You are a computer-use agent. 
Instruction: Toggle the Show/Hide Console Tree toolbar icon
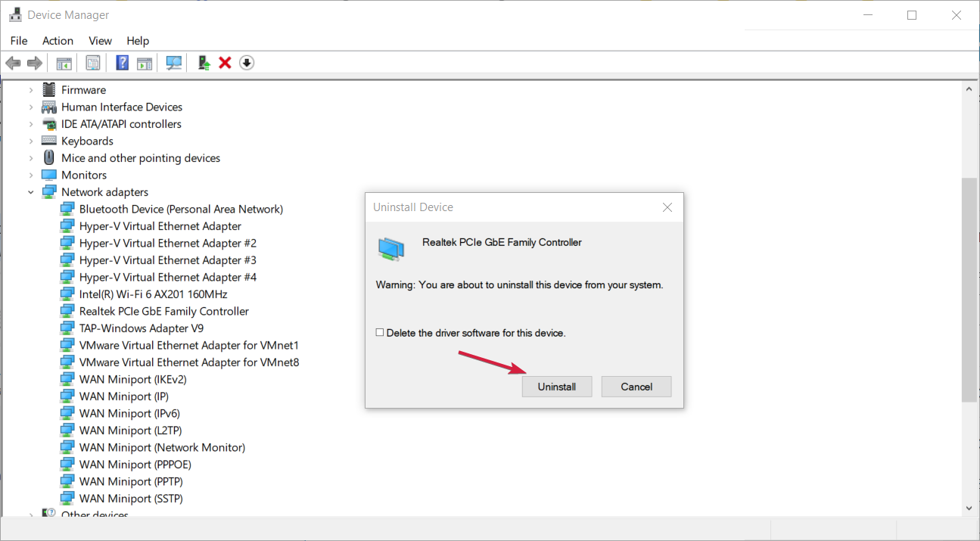click(64, 63)
